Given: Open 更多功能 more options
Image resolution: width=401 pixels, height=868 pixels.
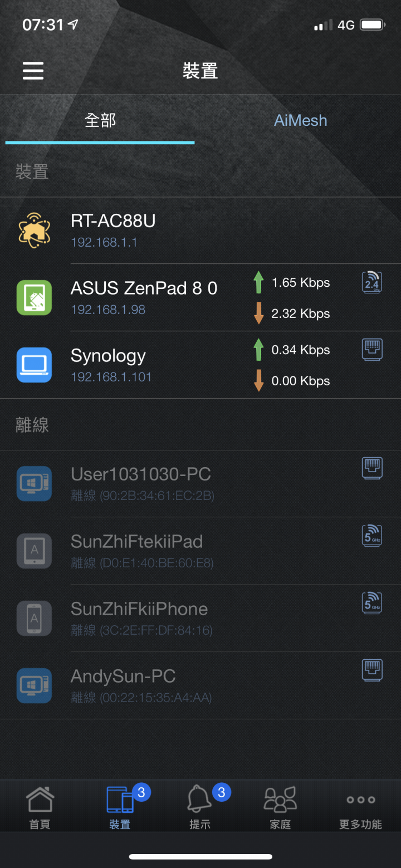Looking at the screenshot, I should tap(360, 807).
